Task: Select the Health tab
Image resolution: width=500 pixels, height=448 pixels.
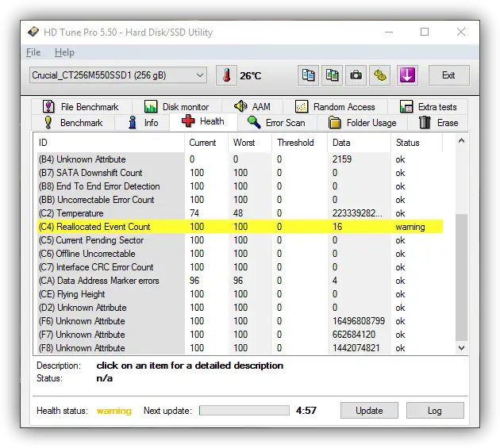Action: (x=203, y=121)
